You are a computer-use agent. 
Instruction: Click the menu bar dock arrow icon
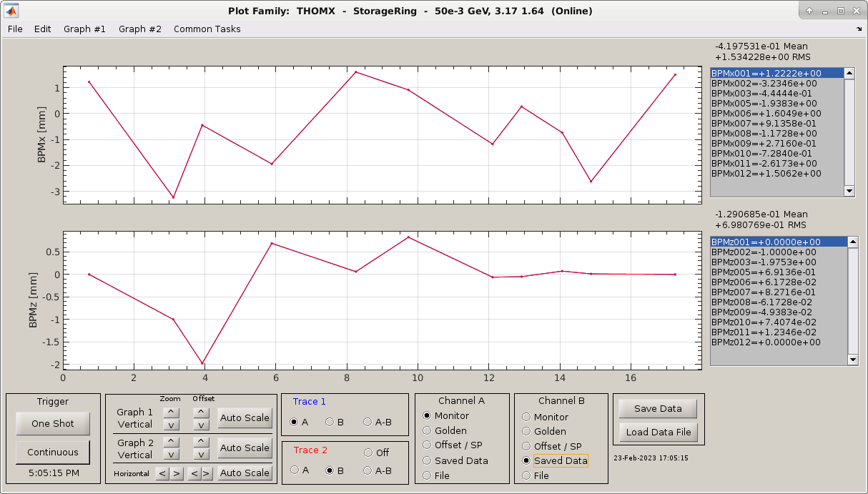point(859,29)
